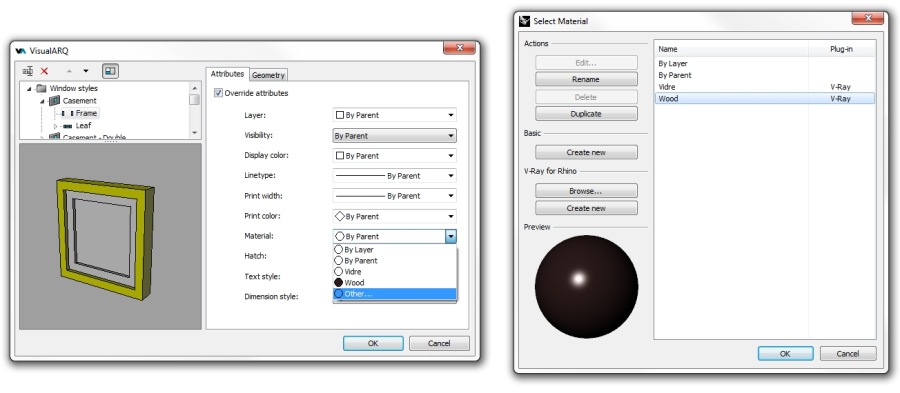Click the Duplicate button

click(586, 114)
